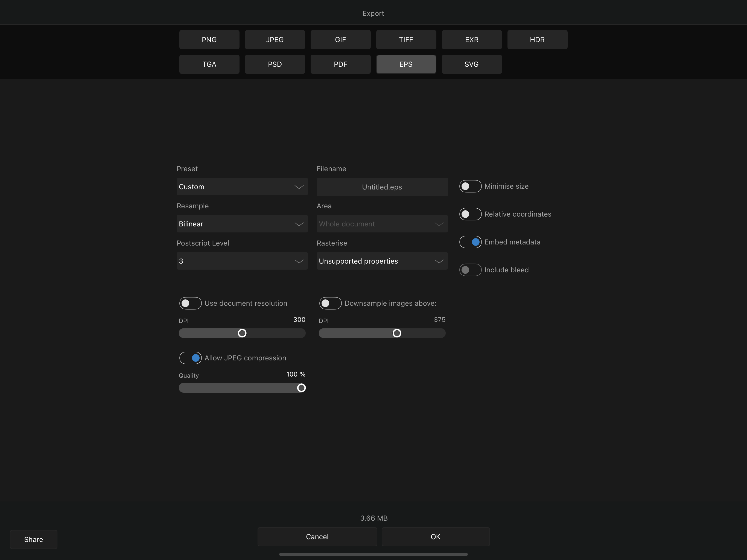Choose the SVG export format
This screenshot has width=747, height=560.
pos(471,64)
